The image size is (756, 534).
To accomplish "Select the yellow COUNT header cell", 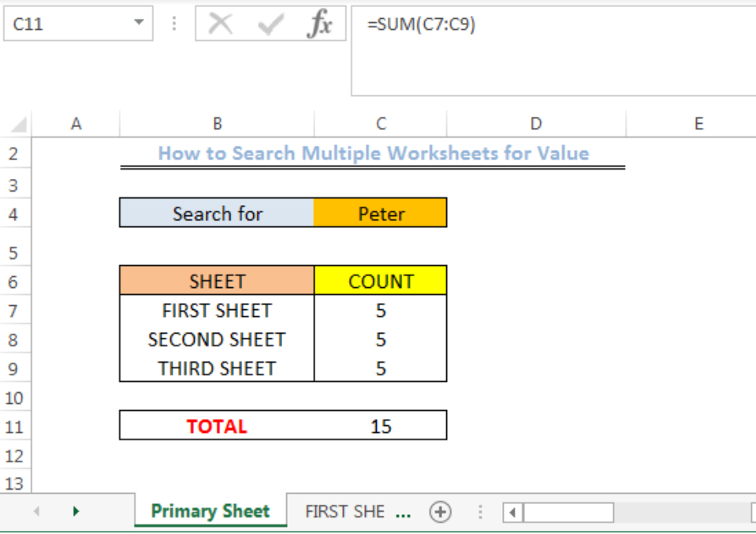I will (x=381, y=281).
